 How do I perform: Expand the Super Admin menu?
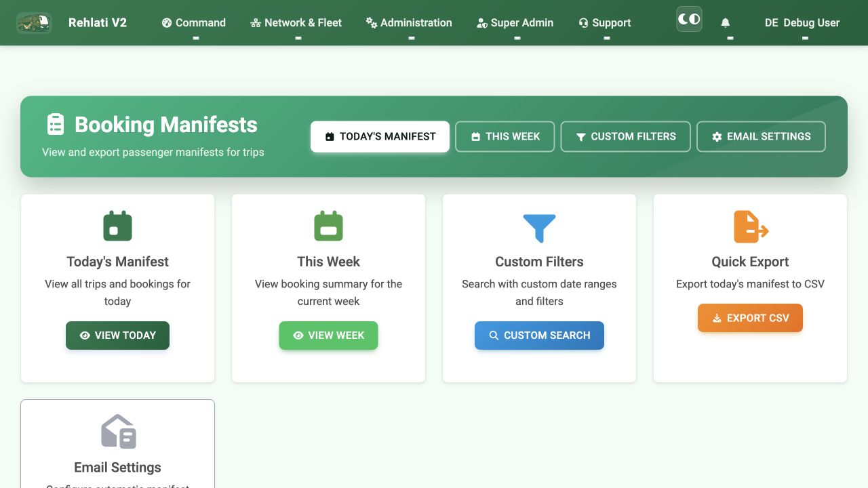515,23
